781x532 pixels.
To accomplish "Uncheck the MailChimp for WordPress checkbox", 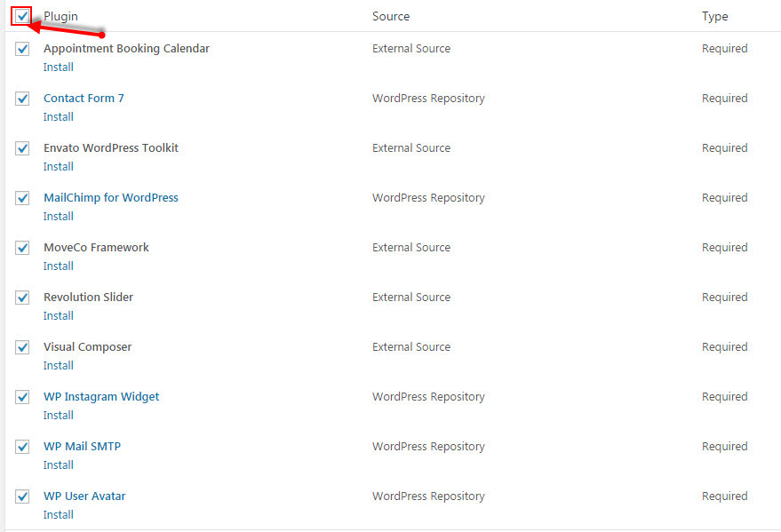I will pyautogui.click(x=22, y=198).
